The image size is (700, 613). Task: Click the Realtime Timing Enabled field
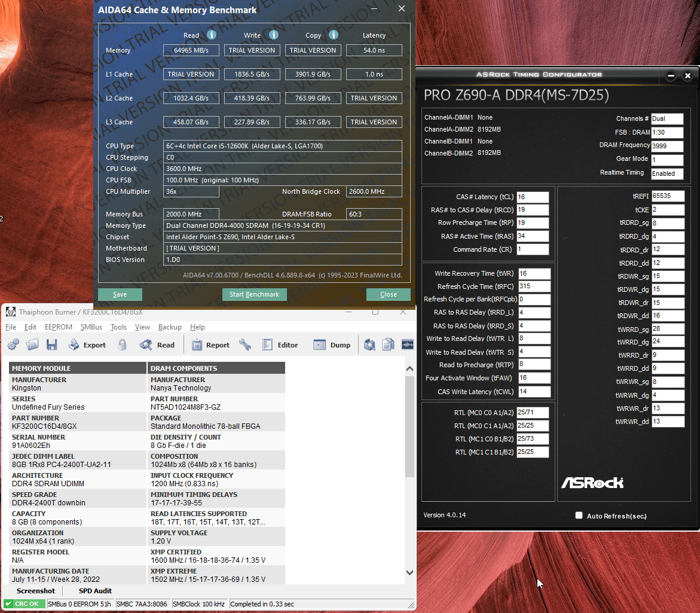667,173
